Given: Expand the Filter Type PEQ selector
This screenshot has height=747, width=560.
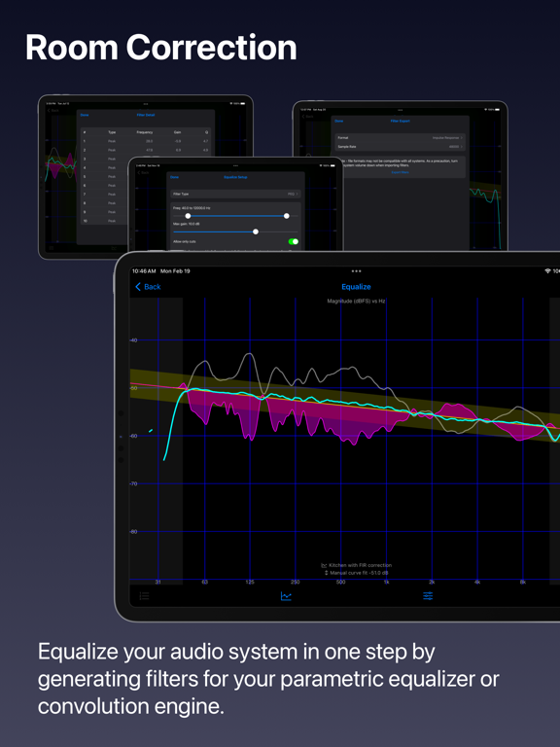Looking at the screenshot, I should click(x=235, y=194).
